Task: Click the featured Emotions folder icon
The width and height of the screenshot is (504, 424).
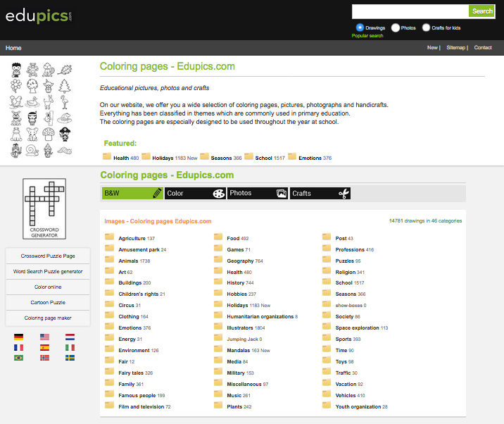Action: tap(292, 156)
